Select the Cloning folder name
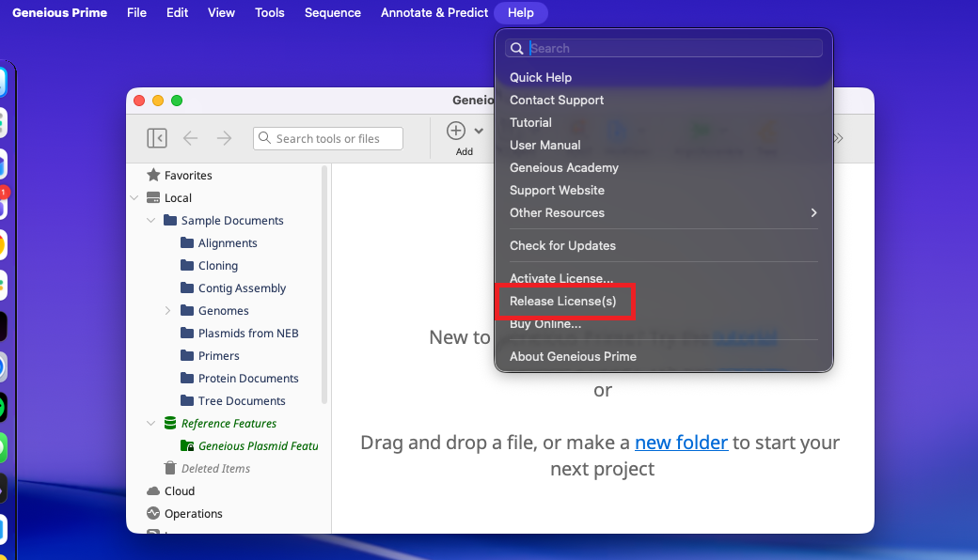The width and height of the screenshot is (978, 560). 217,265
